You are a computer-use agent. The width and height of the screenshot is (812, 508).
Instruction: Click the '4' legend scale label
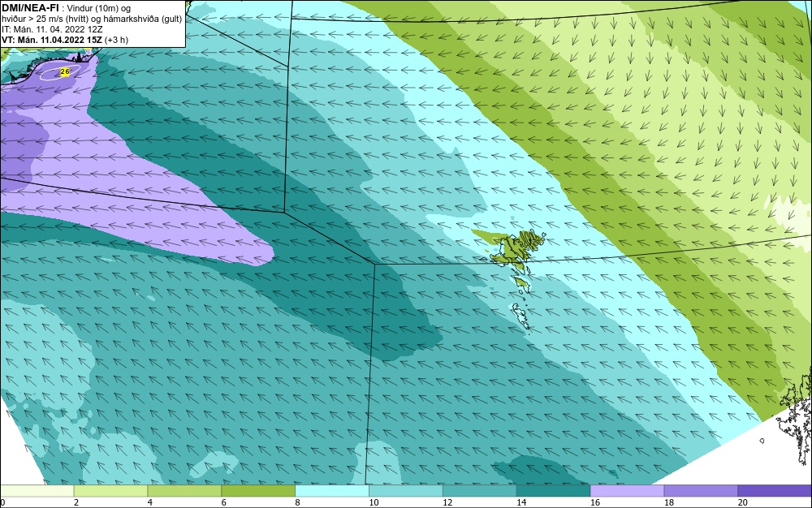(150, 502)
